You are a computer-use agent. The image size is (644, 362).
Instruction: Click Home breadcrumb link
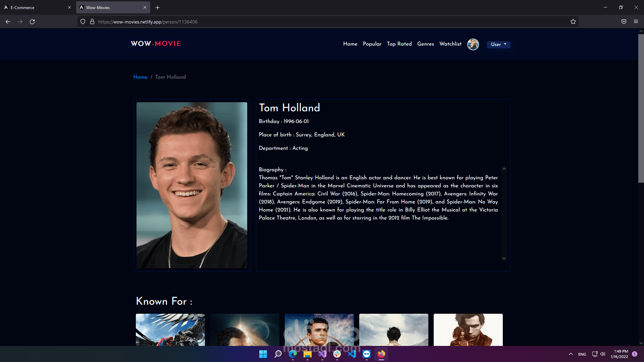point(140,77)
